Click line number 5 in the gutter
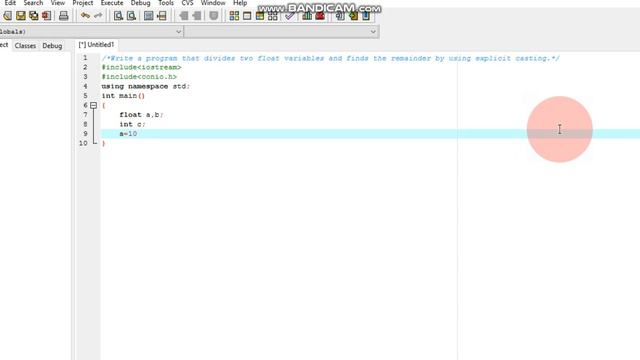The width and height of the screenshot is (640, 360). tap(85, 96)
